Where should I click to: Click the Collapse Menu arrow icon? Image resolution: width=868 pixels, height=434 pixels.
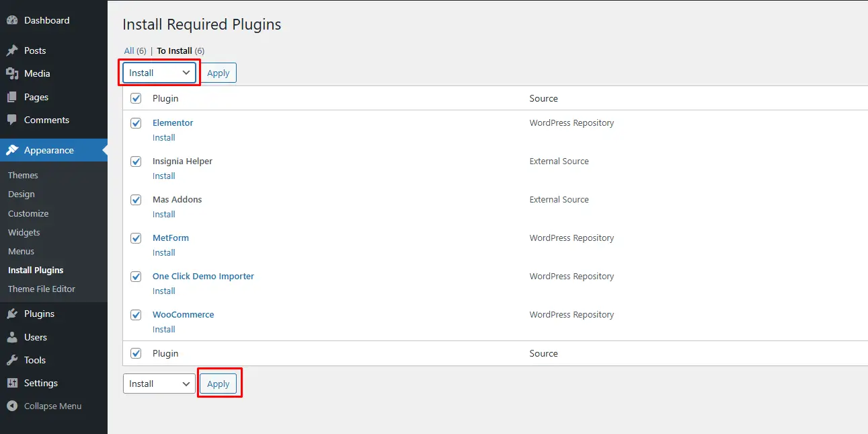12,406
